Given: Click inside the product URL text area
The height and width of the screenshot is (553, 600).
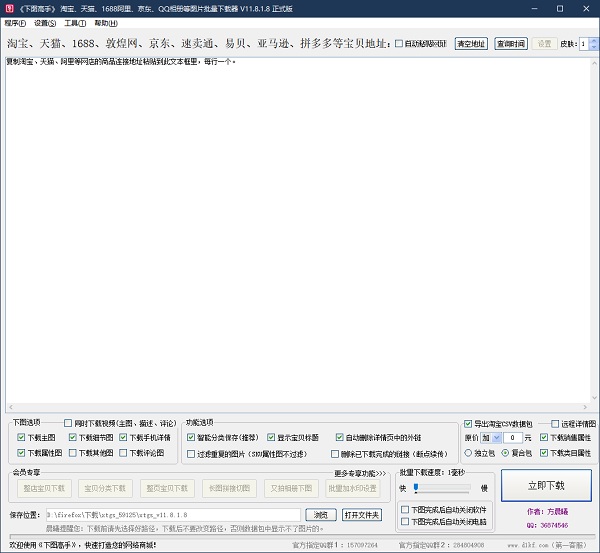Looking at the screenshot, I should pos(298,230).
